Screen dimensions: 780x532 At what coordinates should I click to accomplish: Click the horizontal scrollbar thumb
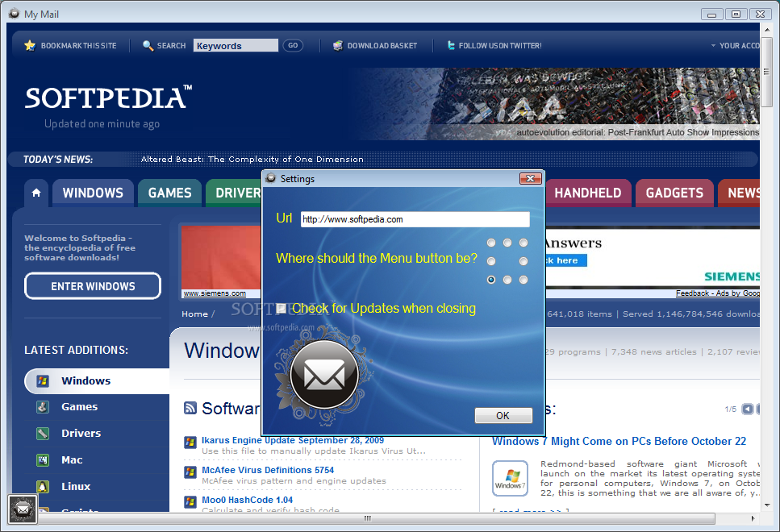point(377,518)
